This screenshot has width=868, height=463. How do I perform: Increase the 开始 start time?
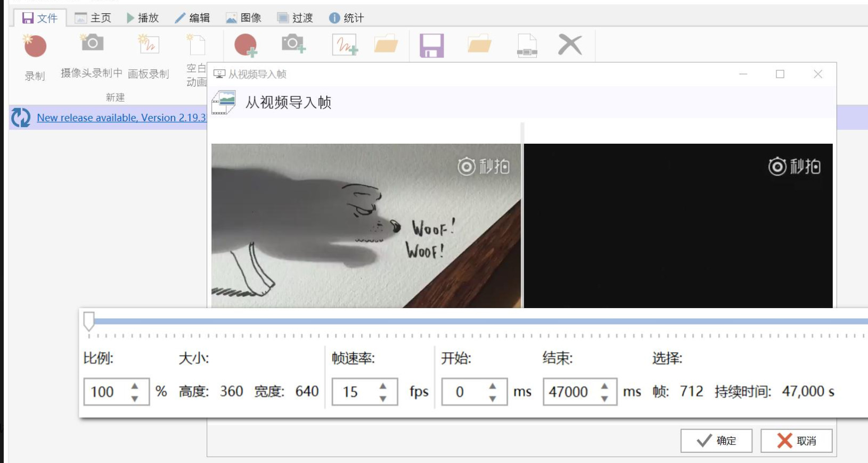[x=493, y=386]
